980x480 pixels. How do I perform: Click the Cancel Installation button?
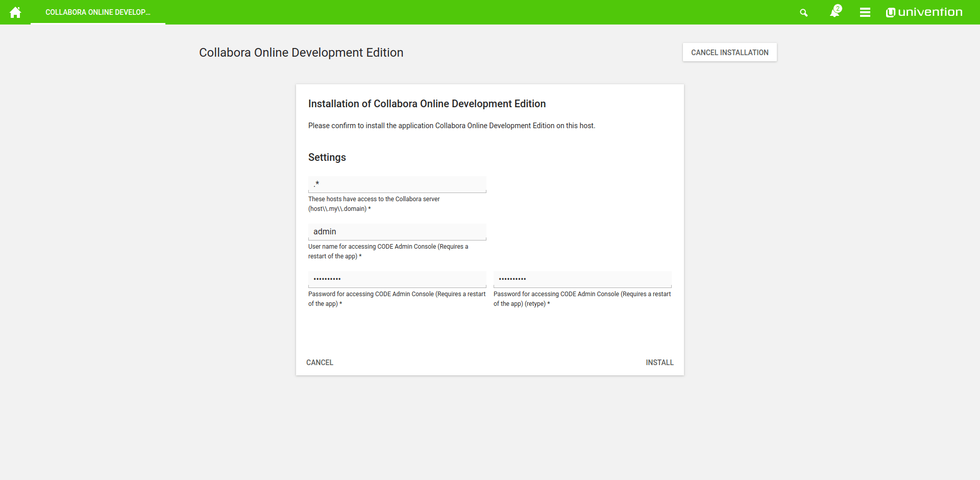pos(730,53)
